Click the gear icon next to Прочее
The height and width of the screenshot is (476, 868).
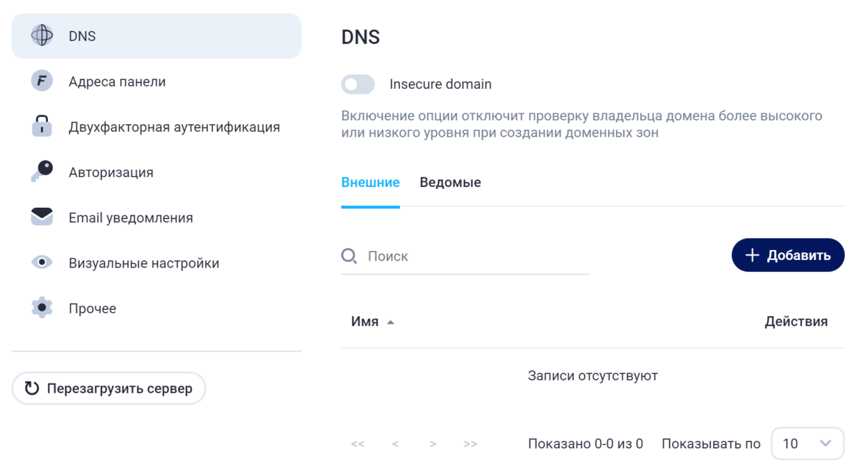coord(42,308)
